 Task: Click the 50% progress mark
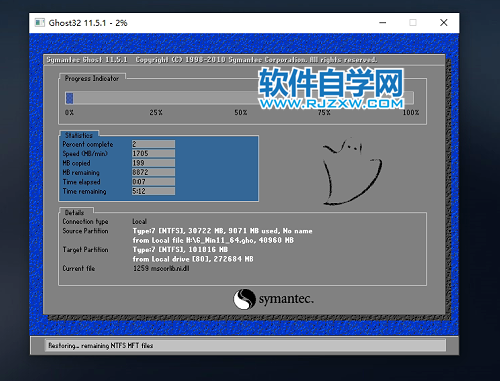click(x=241, y=113)
